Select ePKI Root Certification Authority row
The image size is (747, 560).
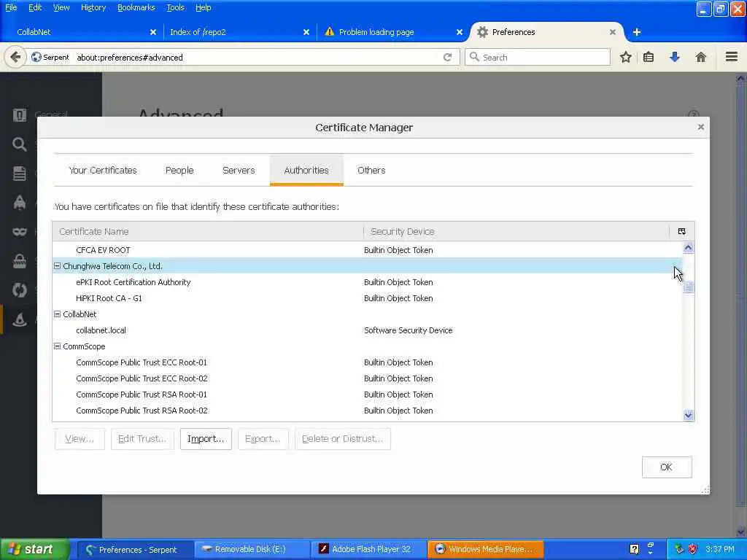pos(368,282)
